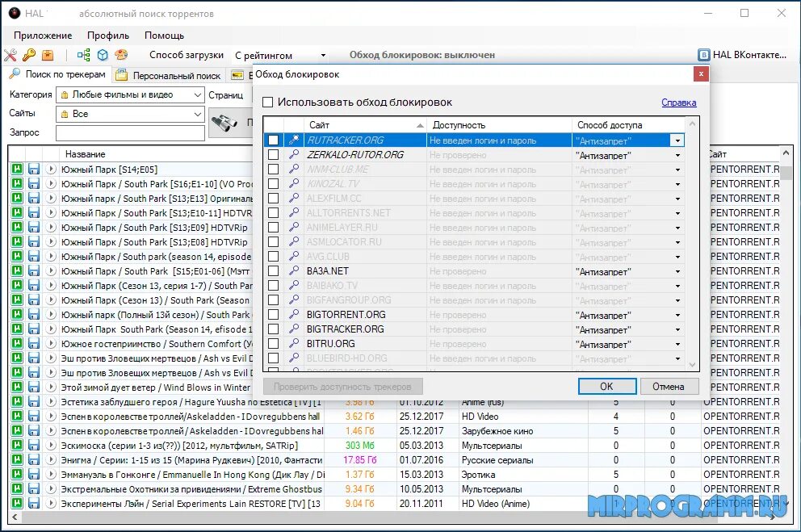Check the RUTRACKER.ORG checkbox
The image size is (801, 532).
click(273, 140)
